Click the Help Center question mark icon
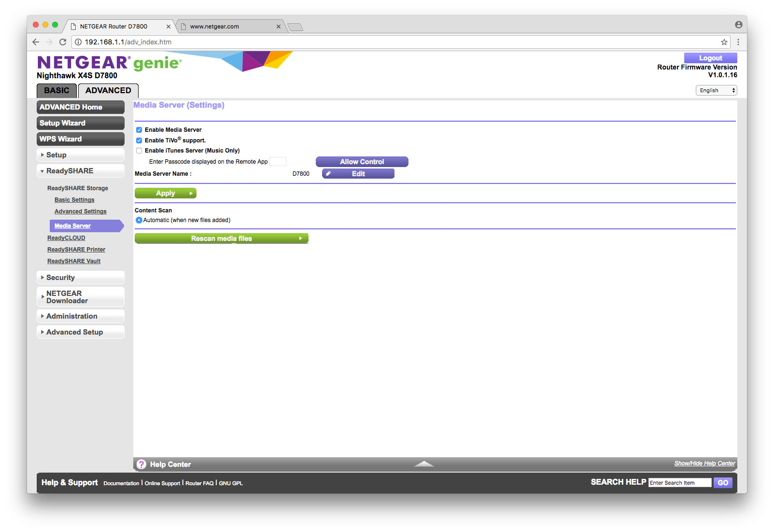 coord(141,464)
